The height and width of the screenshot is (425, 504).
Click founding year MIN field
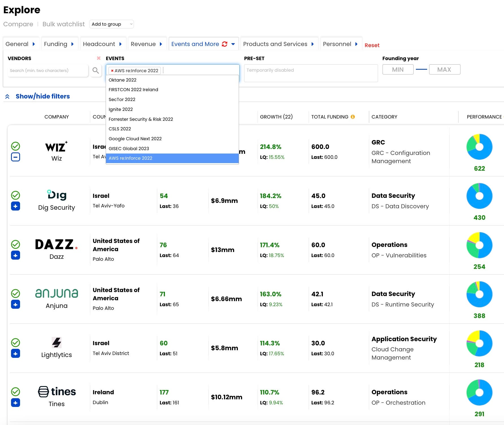point(398,69)
